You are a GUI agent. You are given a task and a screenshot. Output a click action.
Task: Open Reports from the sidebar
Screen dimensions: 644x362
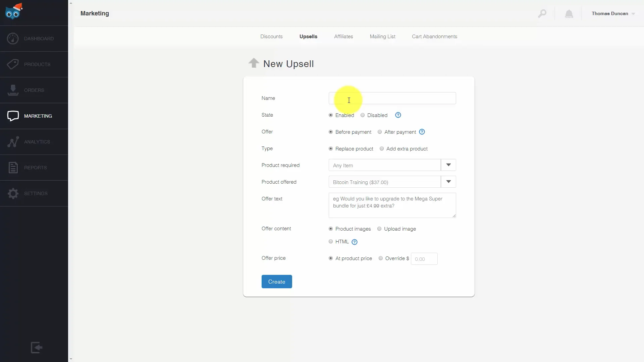click(x=34, y=168)
